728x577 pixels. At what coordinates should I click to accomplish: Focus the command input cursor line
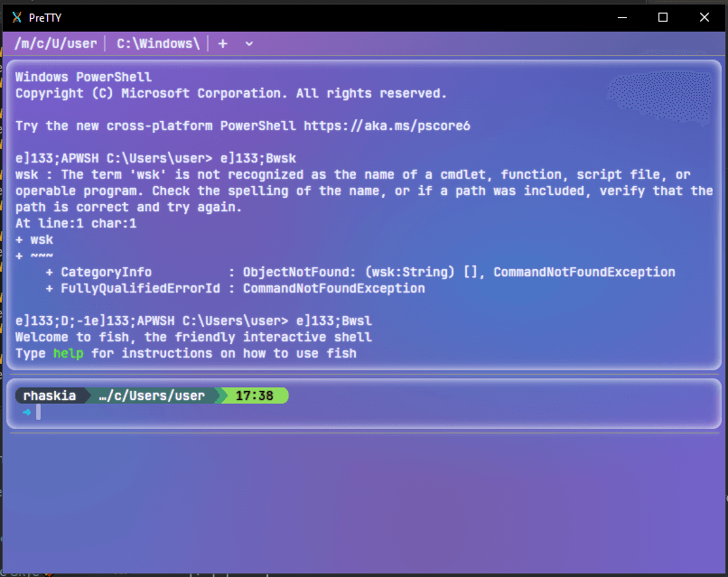point(361,413)
